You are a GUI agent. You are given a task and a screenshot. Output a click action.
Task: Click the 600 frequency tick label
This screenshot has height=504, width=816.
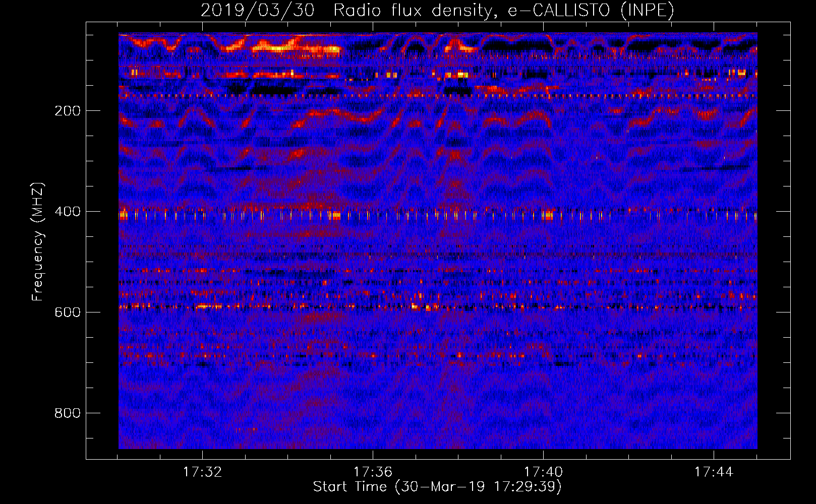pyautogui.click(x=68, y=312)
